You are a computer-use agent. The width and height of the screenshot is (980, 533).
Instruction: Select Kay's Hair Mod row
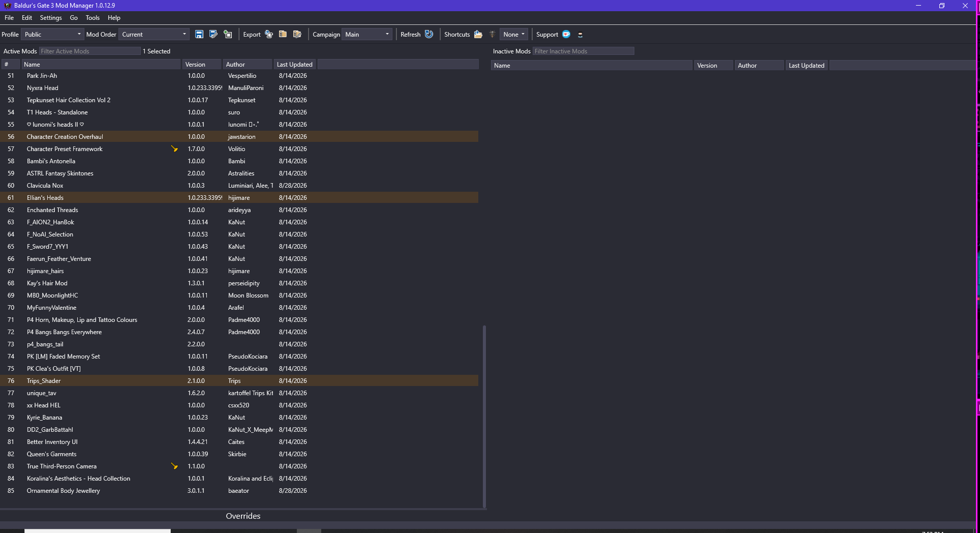[x=239, y=283]
